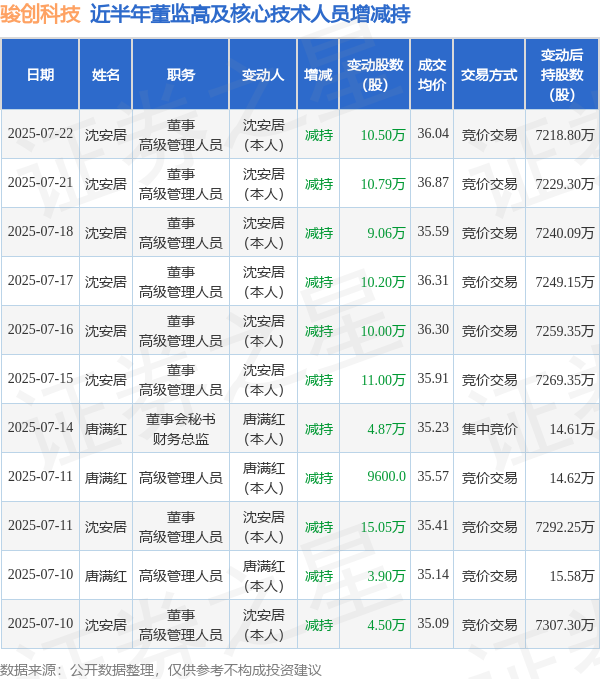Click the holdings value 7259.35万

tap(565, 331)
